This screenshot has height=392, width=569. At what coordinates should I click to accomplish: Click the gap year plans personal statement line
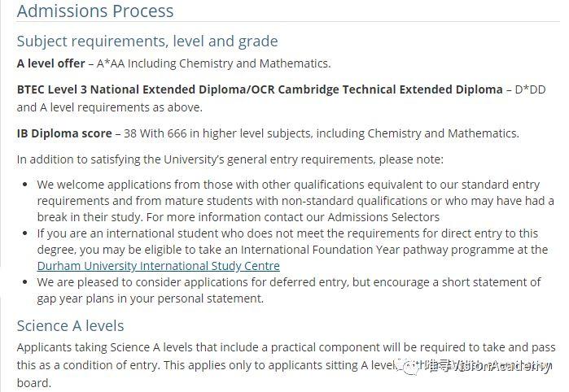[151, 298]
